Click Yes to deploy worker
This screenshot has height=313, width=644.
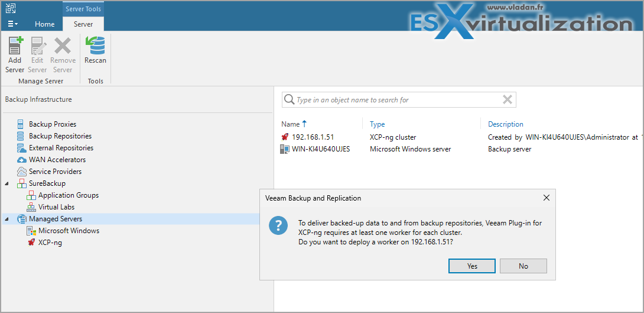[x=471, y=266]
